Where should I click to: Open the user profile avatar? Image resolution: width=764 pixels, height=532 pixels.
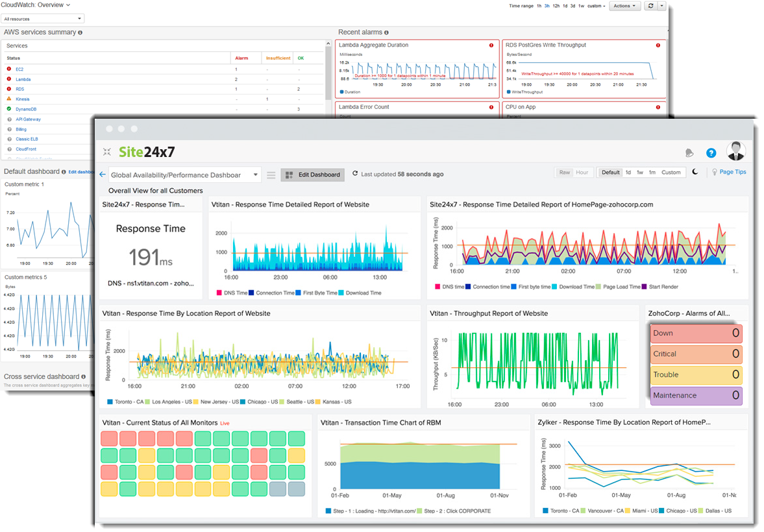pos(735,151)
